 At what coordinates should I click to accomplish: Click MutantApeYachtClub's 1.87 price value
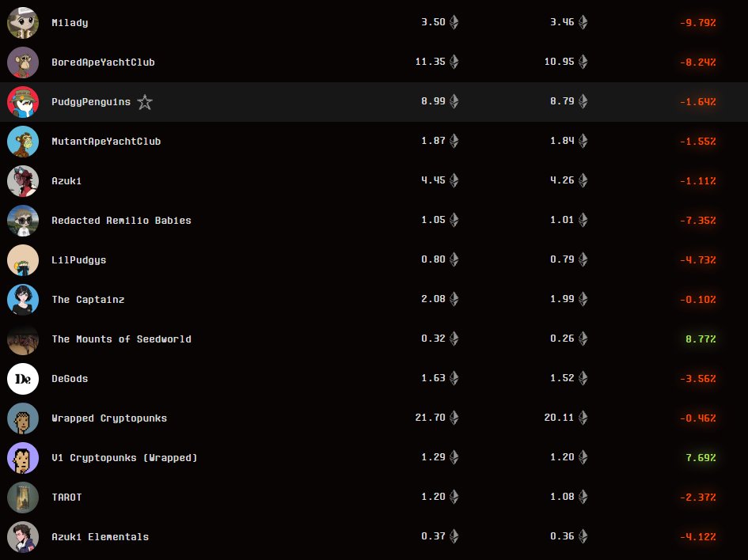433,141
